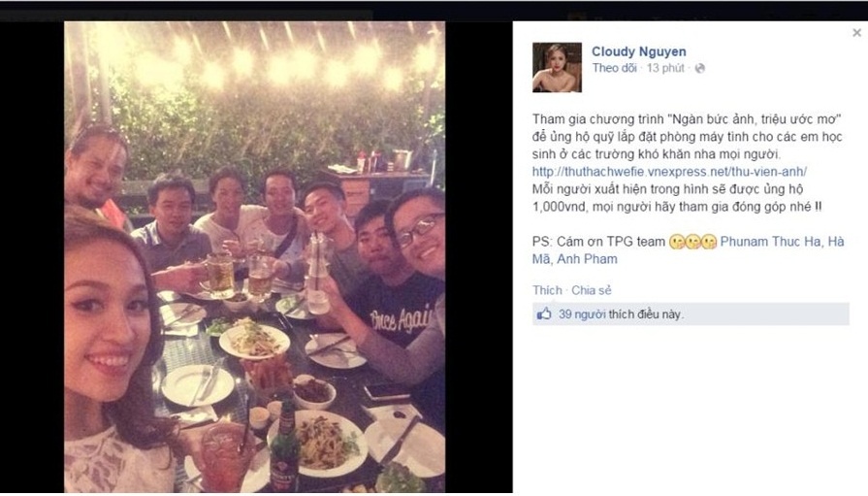Screen dimensions: 868x496
Task: Click the first kissing emoji
Action: (x=677, y=242)
